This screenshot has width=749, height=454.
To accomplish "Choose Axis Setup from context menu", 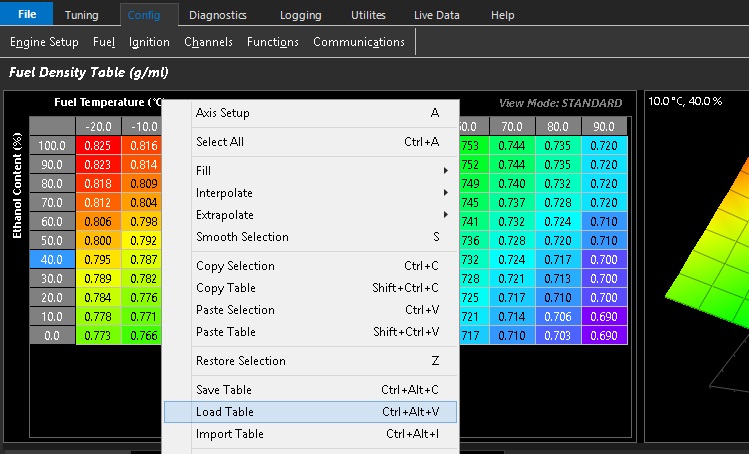I will (x=310, y=113).
